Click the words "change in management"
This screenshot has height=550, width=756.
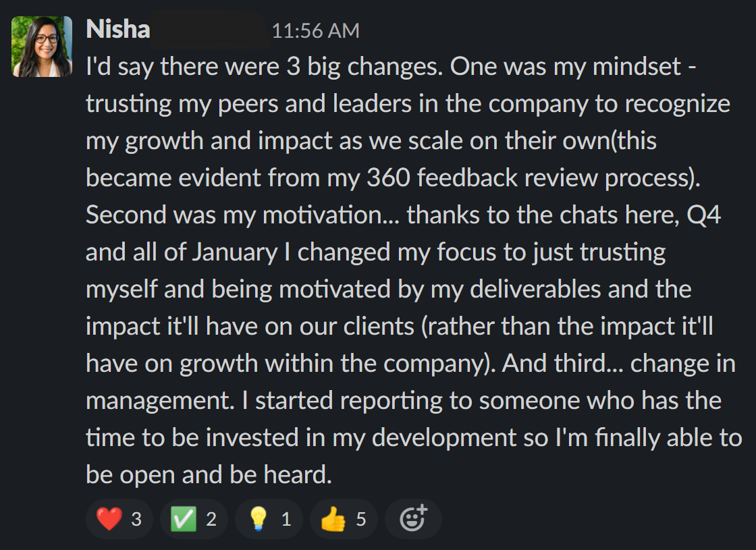point(411,382)
